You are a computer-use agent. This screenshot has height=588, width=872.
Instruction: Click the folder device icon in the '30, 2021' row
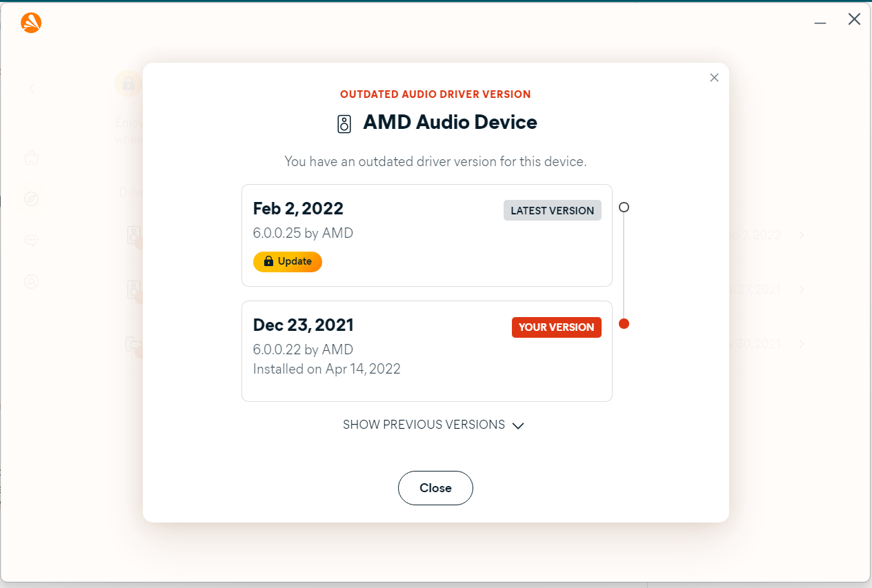point(134,345)
